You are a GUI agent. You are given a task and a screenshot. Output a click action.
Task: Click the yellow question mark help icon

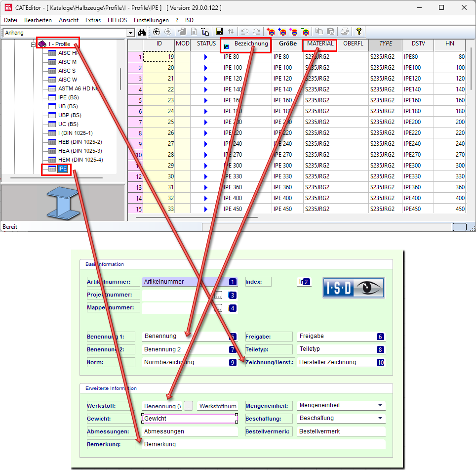point(359,32)
